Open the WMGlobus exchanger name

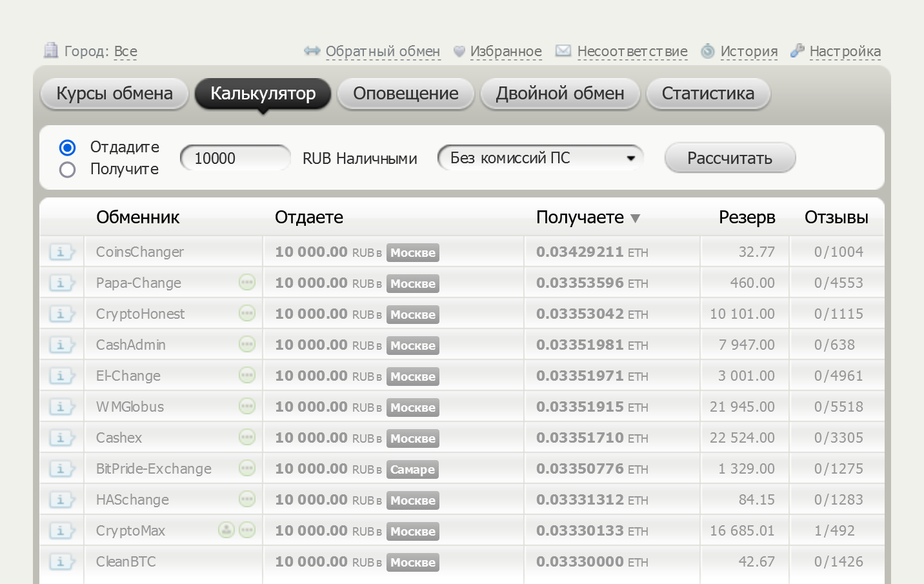[x=130, y=407]
